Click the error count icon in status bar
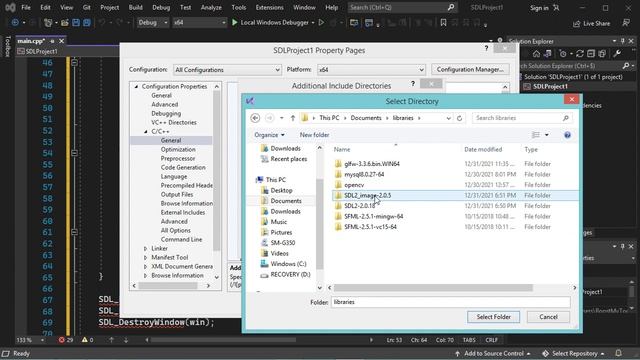Image resolution: width=640 pixels, height=360 pixels. click(62, 340)
